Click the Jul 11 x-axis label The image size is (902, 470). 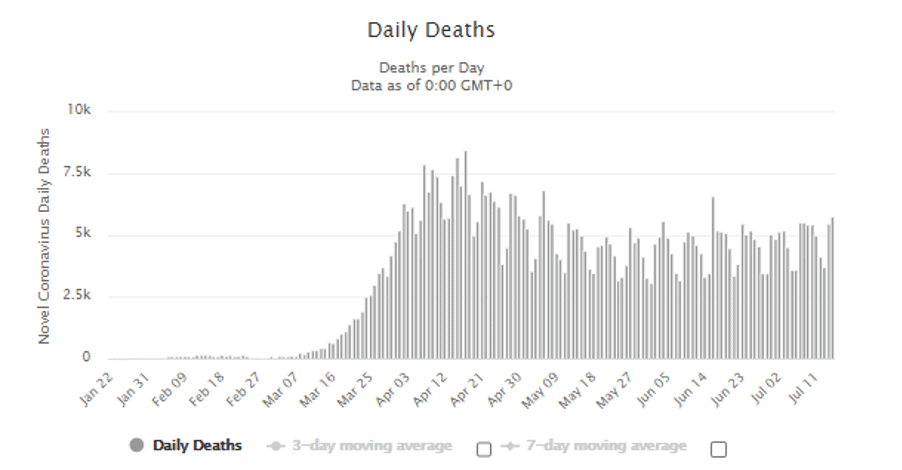pyautogui.click(x=804, y=389)
